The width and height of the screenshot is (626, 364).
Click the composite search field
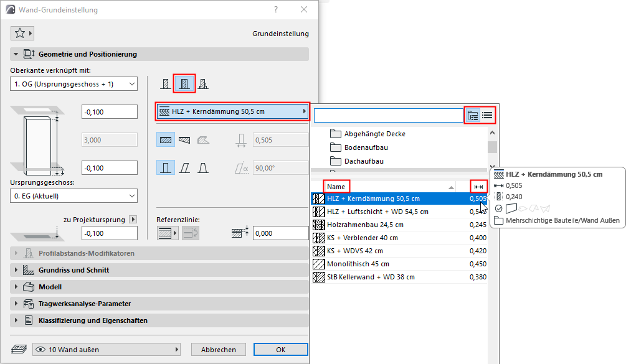pyautogui.click(x=389, y=116)
